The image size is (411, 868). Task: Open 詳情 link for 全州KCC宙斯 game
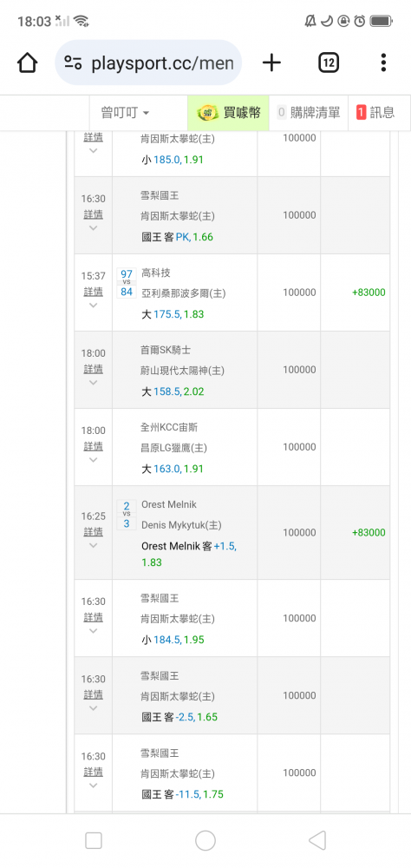[93, 446]
